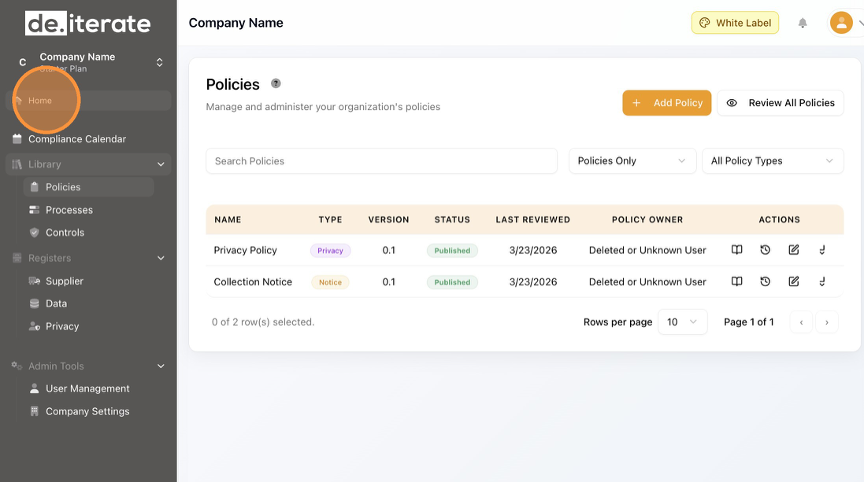The height and width of the screenshot is (482, 864).
Task: Click the Add Policy button
Action: (x=667, y=103)
